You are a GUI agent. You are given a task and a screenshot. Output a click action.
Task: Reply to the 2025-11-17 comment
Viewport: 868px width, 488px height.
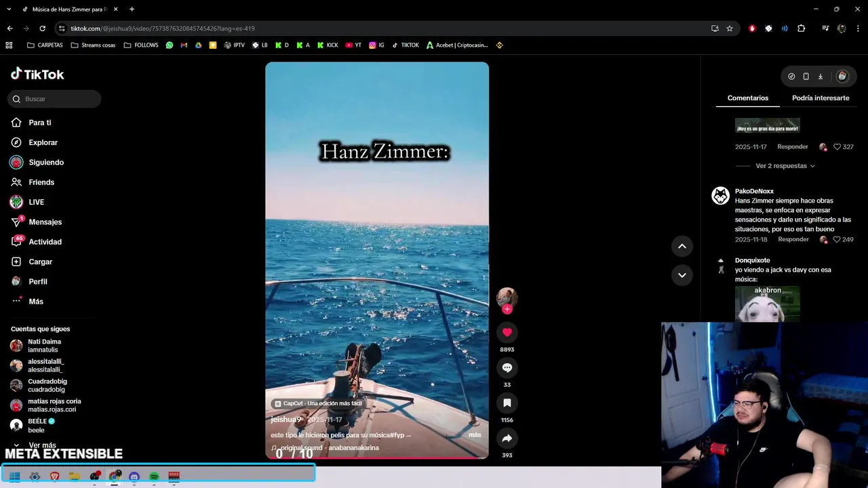tap(793, 146)
